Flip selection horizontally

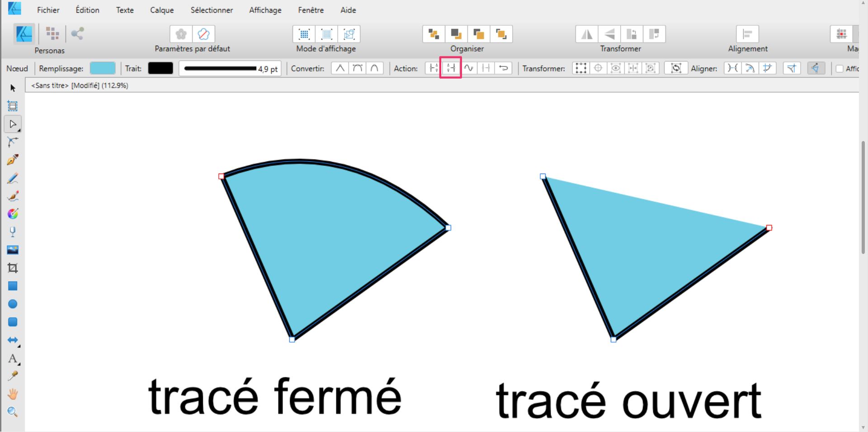click(587, 34)
